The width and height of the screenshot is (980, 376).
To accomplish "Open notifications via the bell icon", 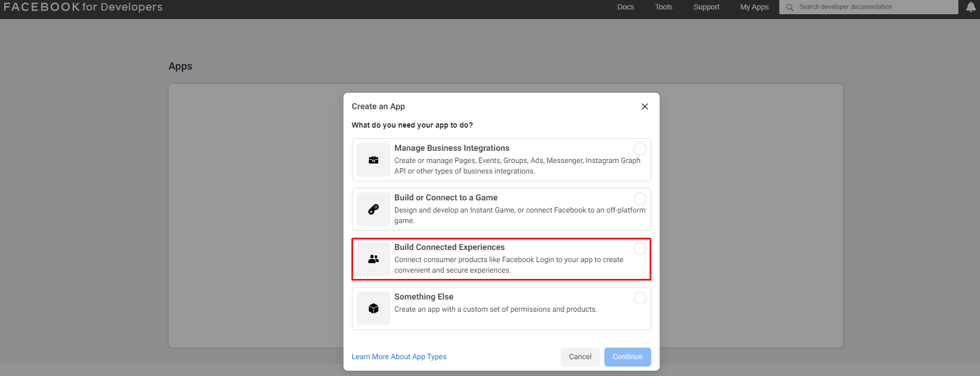I will 971,7.
